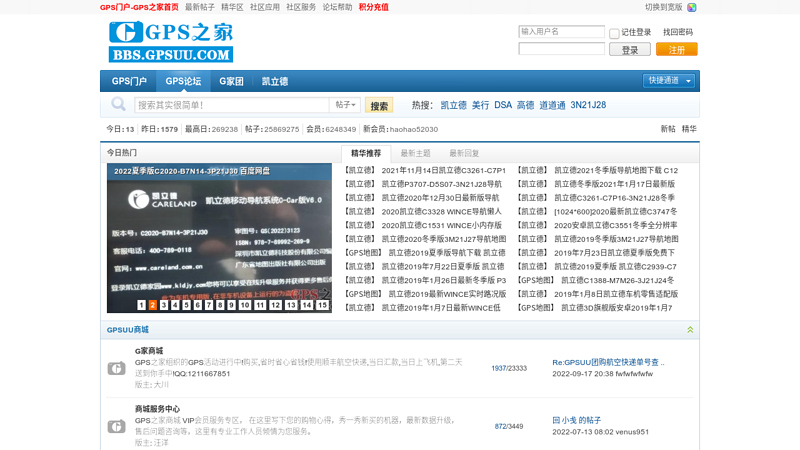Image resolution: width=800 pixels, height=450 pixels.
Task: Open user fwfwfwfwfw profile link
Action: click(x=634, y=373)
